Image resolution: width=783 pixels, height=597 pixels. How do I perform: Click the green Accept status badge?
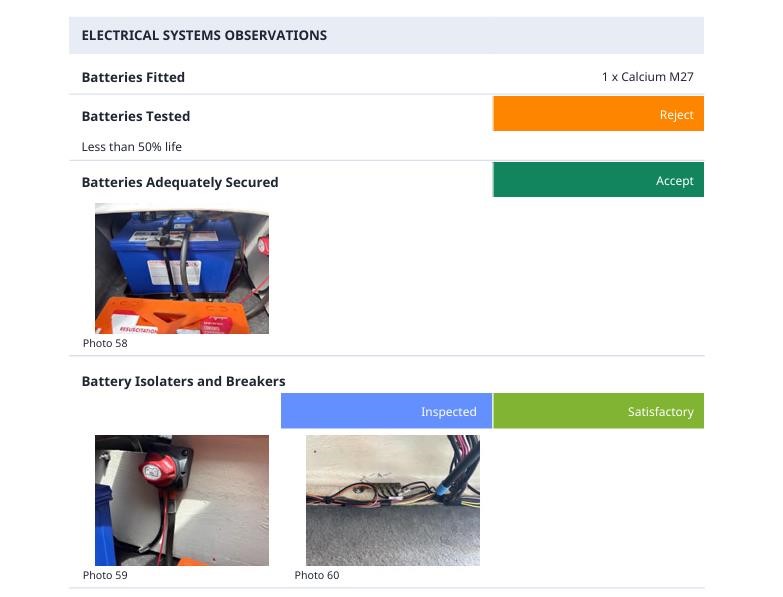[598, 180]
